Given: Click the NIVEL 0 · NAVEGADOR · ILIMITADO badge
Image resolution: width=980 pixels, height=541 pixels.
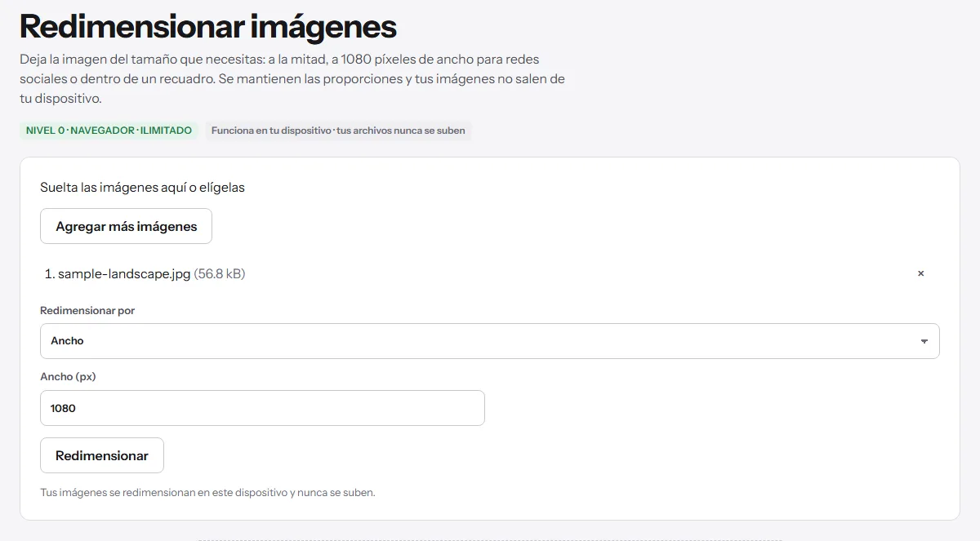Looking at the screenshot, I should 109,131.
